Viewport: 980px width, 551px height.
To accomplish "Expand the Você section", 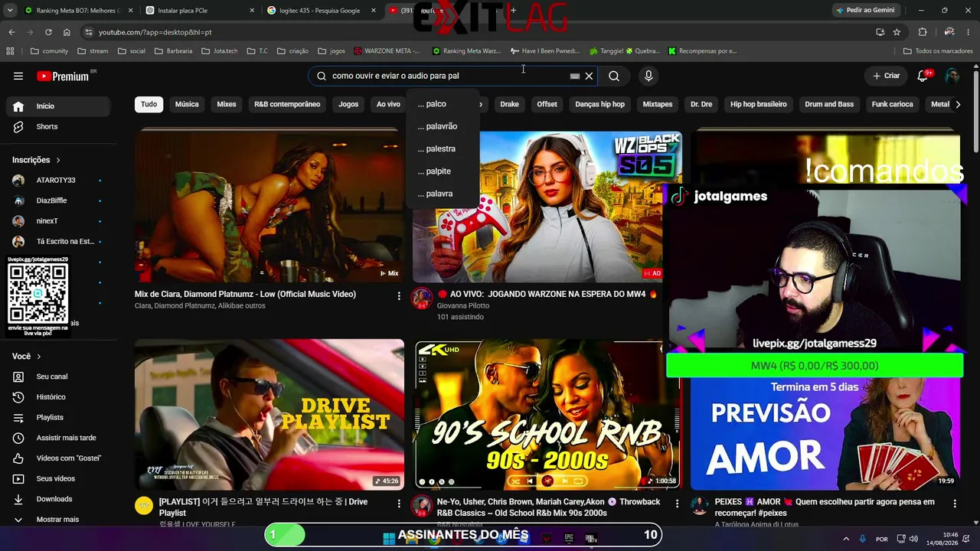I will point(27,357).
